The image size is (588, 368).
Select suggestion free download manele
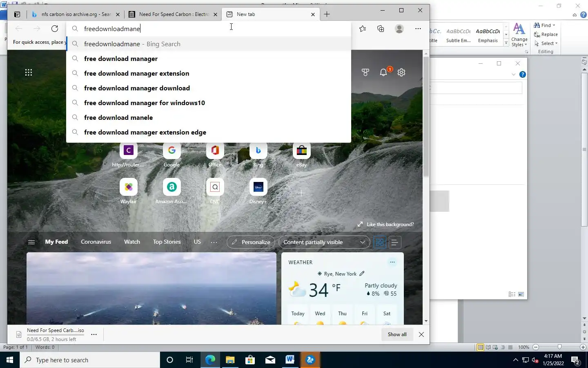pyautogui.click(x=209, y=118)
